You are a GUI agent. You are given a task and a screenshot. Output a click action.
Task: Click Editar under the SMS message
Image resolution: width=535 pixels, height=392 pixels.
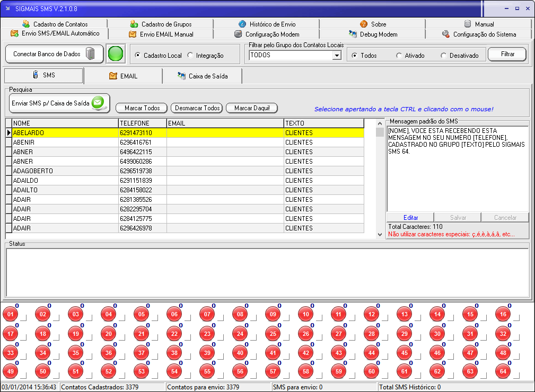point(410,218)
